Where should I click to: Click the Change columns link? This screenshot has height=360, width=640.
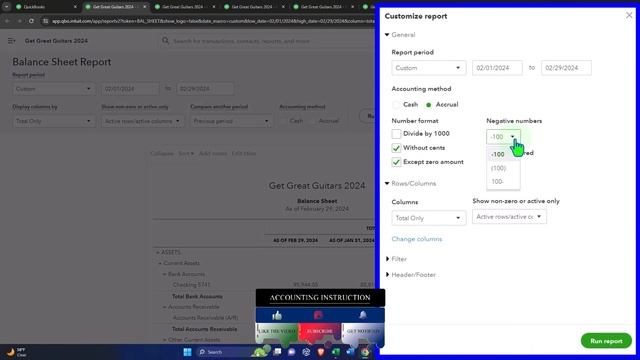(x=416, y=239)
